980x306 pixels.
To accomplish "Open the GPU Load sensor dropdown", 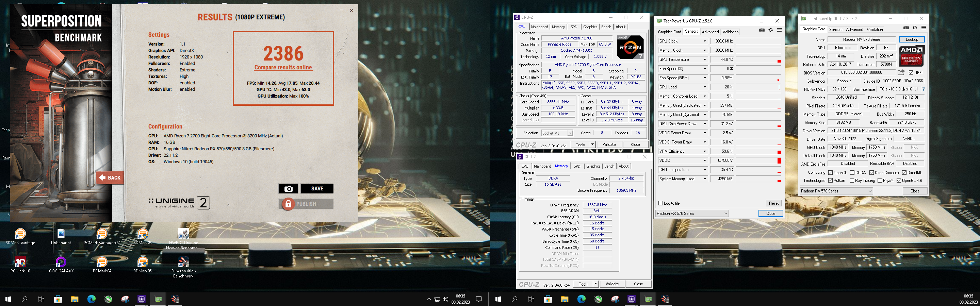I will tap(705, 87).
